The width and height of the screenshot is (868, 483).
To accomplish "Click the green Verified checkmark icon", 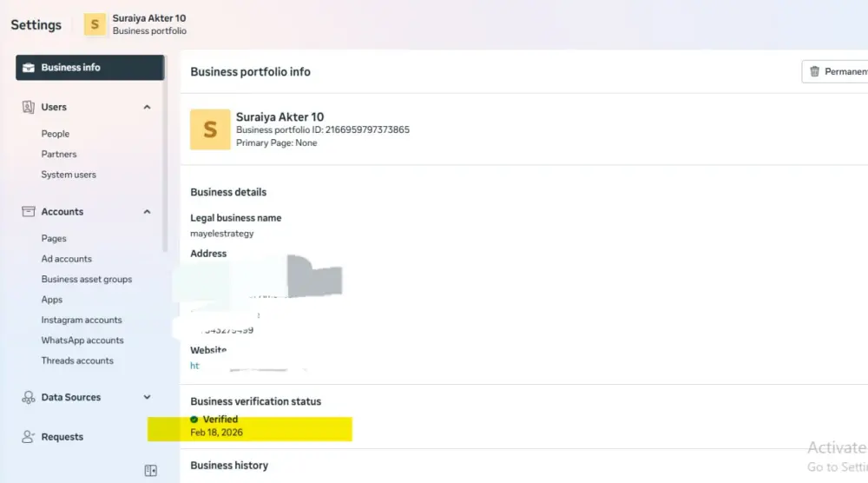I will tap(194, 420).
